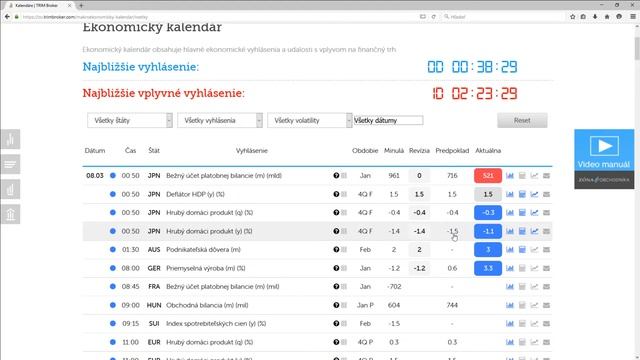Open bar chart for HUN Obchodná bilancia row
This screenshot has width=640, height=360.
[x=510, y=305]
